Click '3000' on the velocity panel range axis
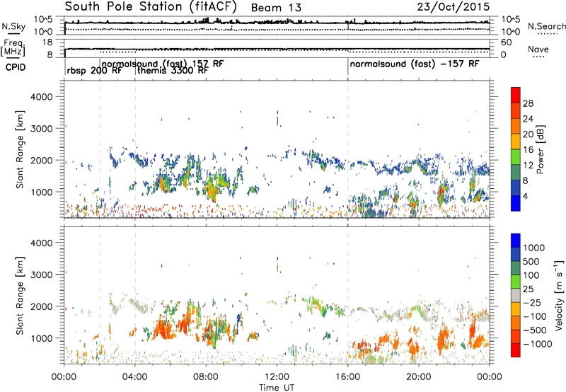 pos(42,275)
